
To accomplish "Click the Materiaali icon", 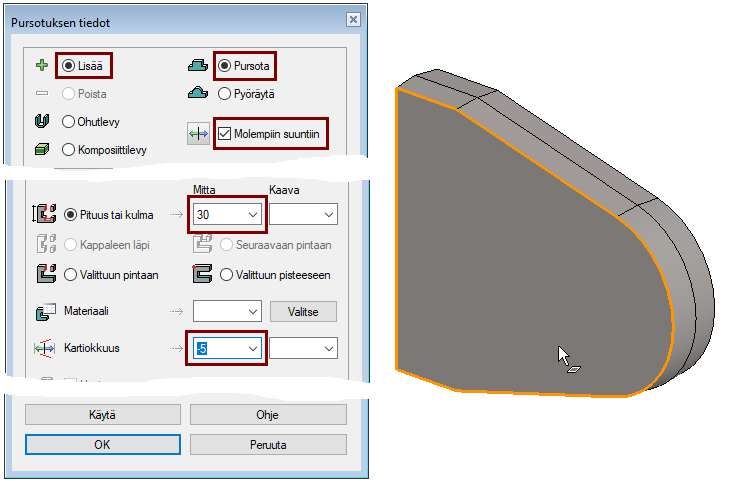I will 43,312.
